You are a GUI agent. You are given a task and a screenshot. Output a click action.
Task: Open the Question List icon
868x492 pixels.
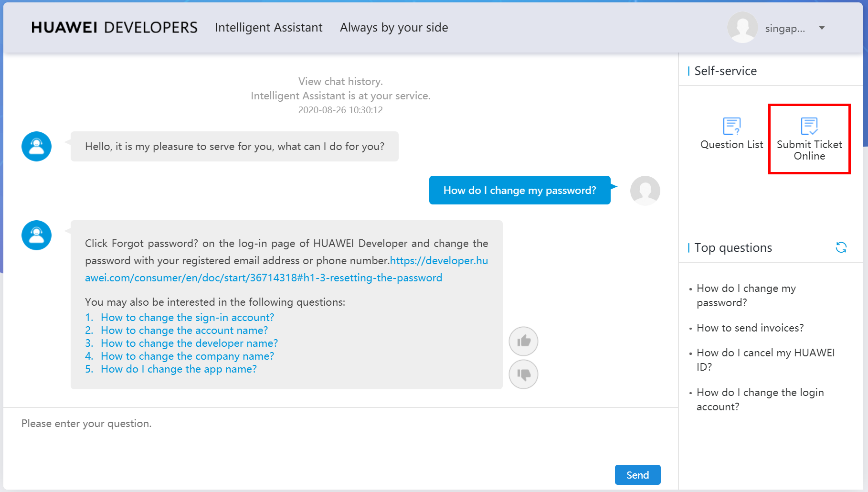coord(731,126)
